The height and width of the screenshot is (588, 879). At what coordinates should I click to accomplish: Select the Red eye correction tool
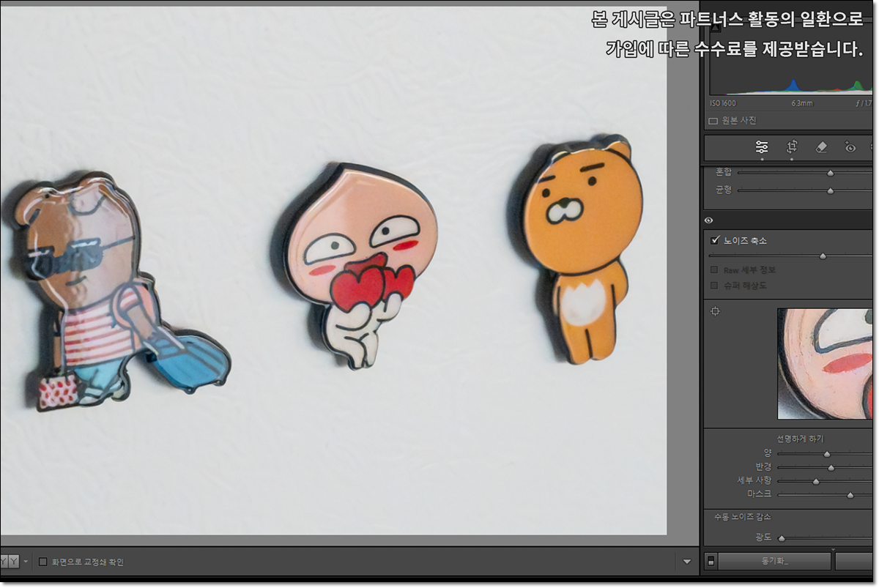pyautogui.click(x=850, y=147)
